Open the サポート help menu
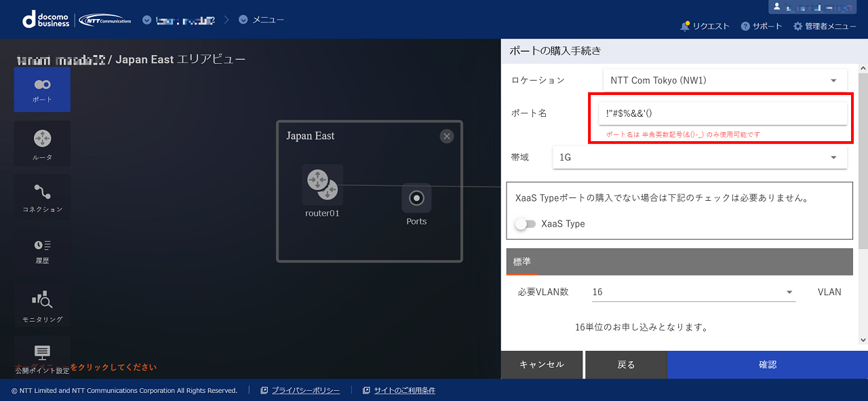The width and height of the screenshot is (868, 401). coord(762,26)
